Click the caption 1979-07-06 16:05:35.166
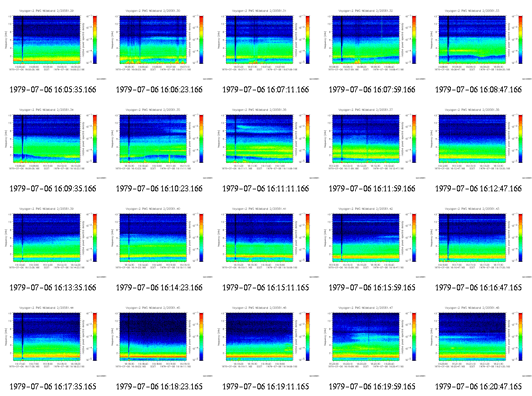This screenshot has height=396, width=532. (x=53, y=90)
